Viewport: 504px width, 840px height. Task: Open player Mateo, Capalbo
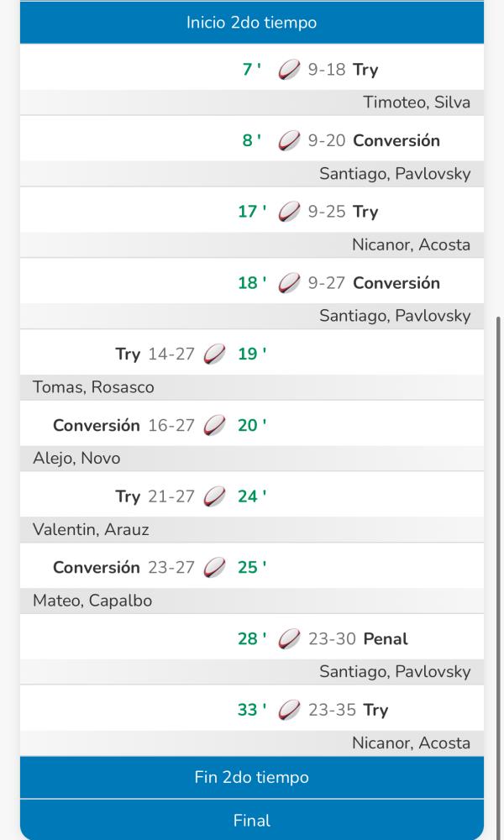pyautogui.click(x=92, y=601)
